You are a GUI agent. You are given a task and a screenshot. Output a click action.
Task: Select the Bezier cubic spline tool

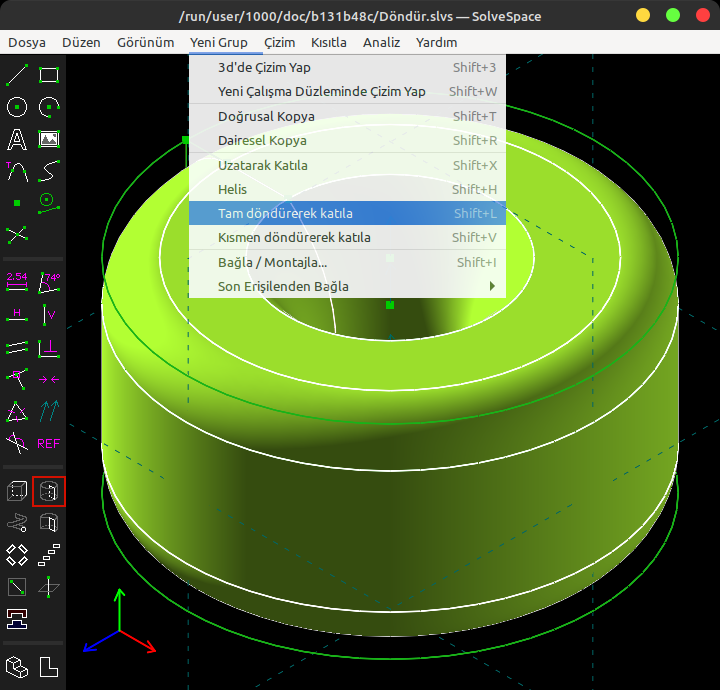pos(49,172)
